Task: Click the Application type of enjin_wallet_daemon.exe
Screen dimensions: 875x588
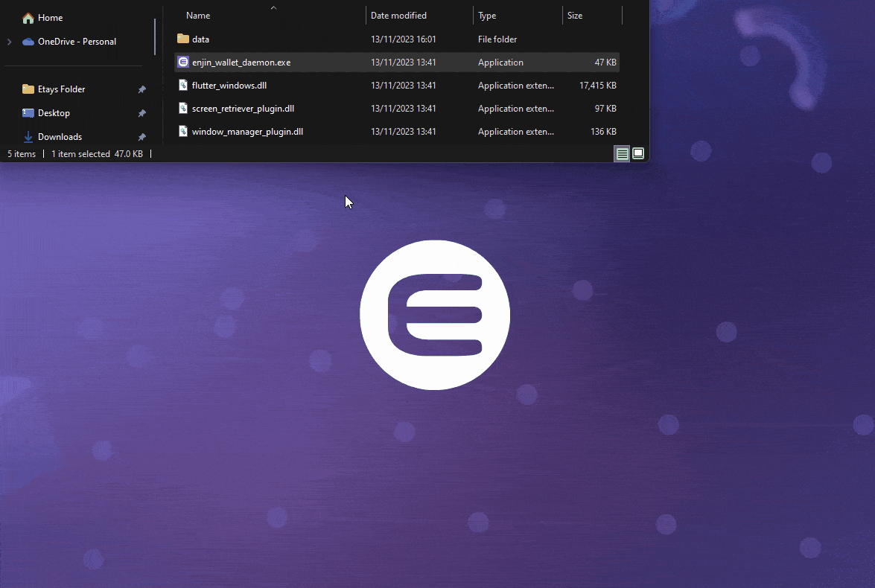Action: coord(500,63)
